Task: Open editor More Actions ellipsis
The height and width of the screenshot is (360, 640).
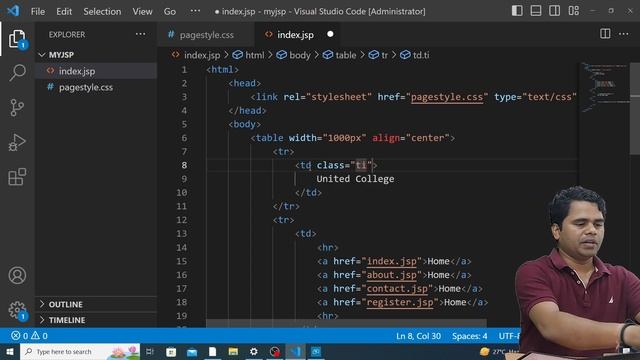Action: coord(624,34)
